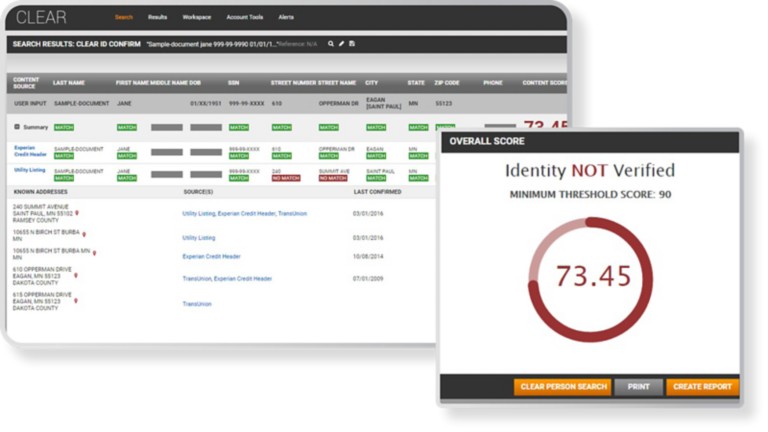The image size is (768, 432).
Task: Click the 'OPPERMAN DR' user input cell
Action: click(338, 104)
